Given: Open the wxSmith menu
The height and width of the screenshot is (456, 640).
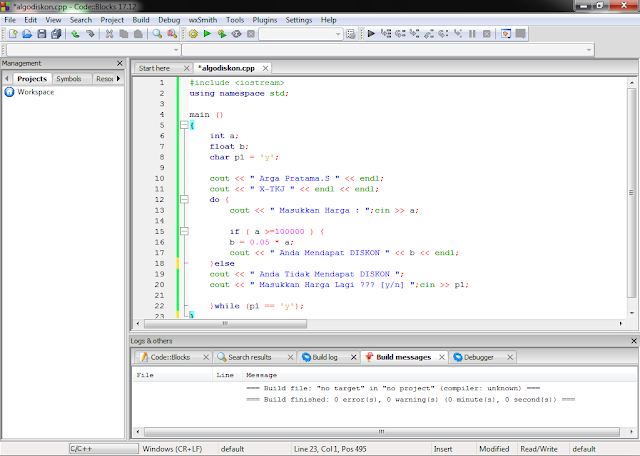Looking at the screenshot, I should tap(202, 20).
